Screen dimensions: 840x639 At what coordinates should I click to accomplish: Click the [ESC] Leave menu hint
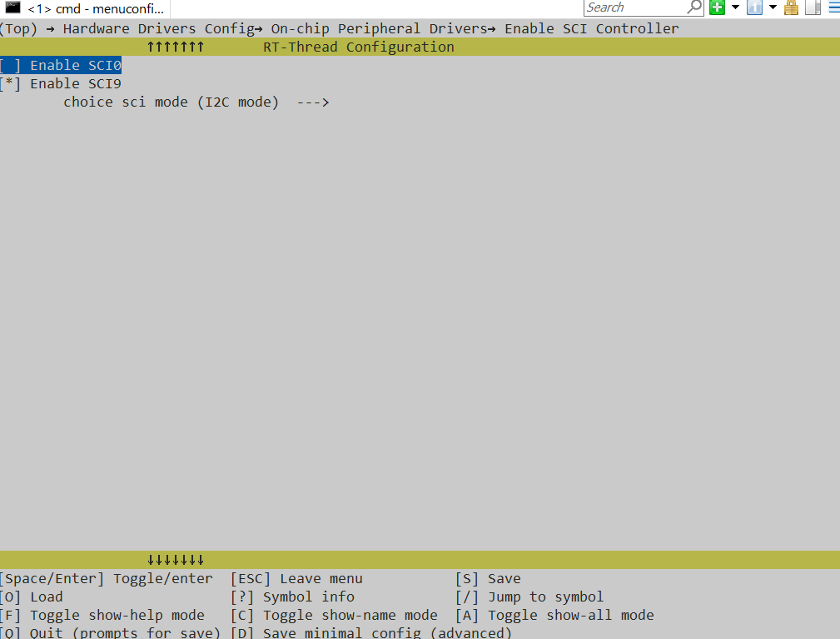[x=296, y=579]
